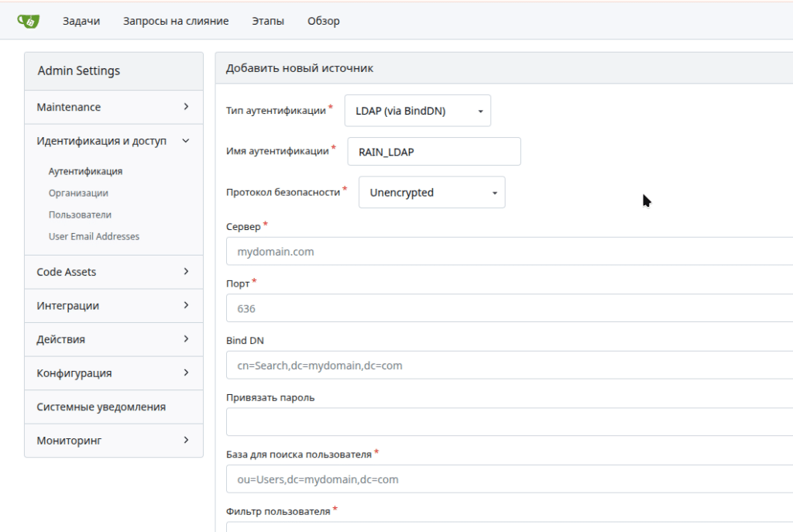Viewport: 793px width, 532px height.
Task: Click the Имя аутентификации input field
Action: tap(434, 151)
